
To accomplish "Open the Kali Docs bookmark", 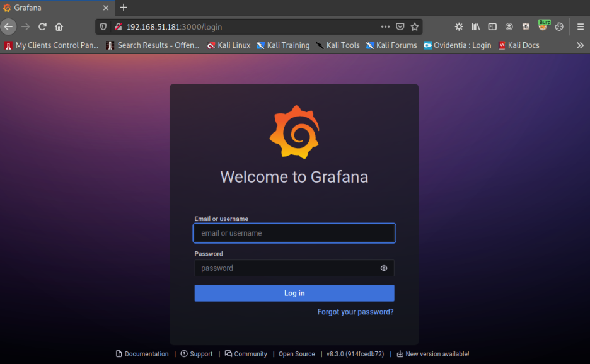I will 519,45.
